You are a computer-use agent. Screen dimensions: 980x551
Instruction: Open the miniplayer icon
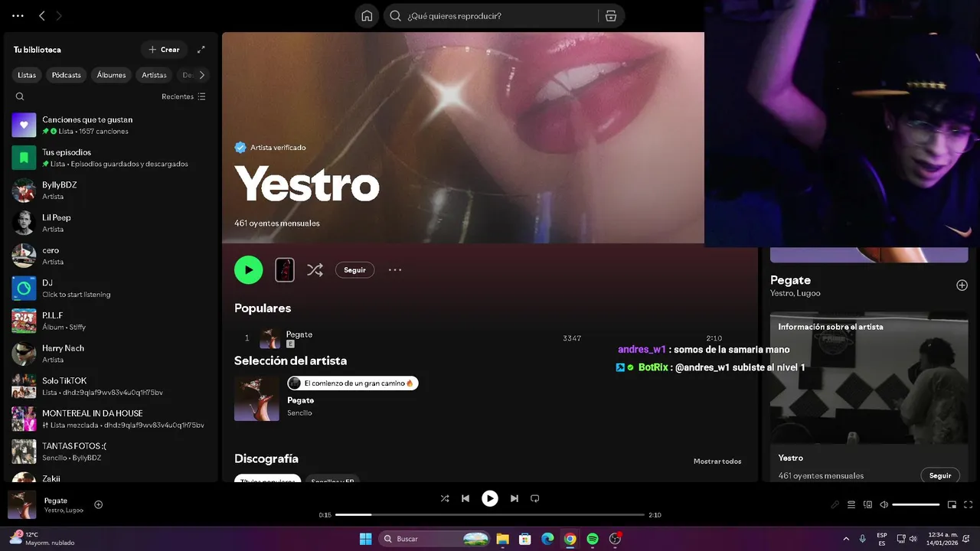[x=952, y=504]
